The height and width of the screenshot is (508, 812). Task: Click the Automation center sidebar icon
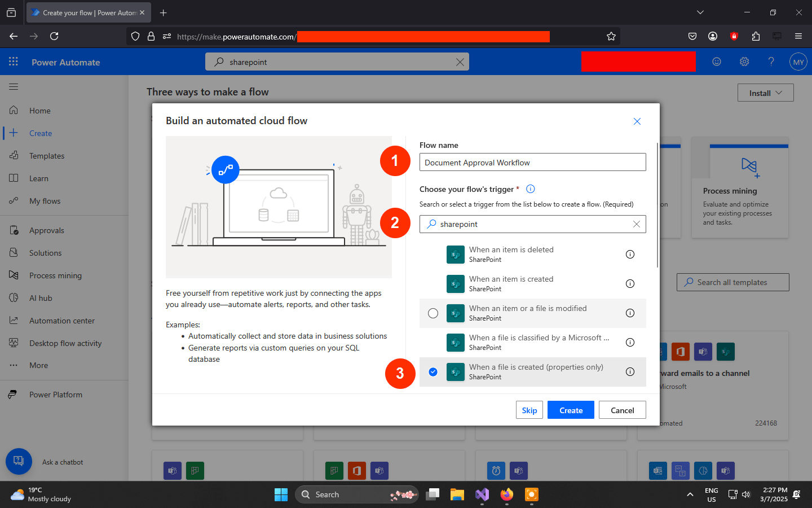tap(14, 320)
